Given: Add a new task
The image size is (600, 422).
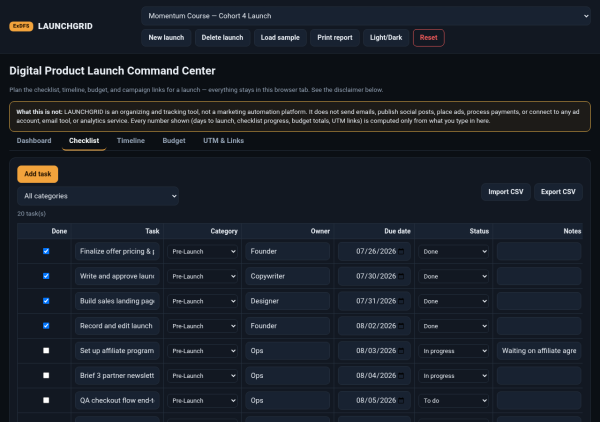Looking at the screenshot, I should 38,174.
